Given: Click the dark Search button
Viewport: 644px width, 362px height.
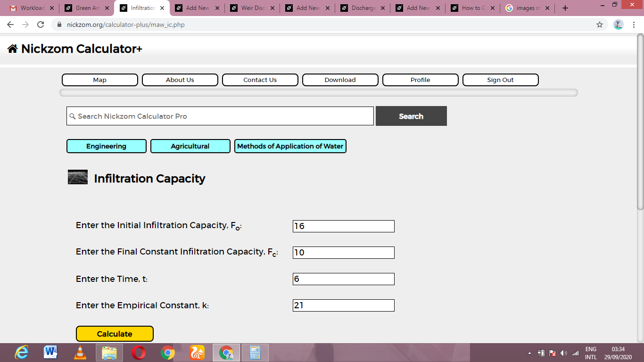Looking at the screenshot, I should [411, 116].
